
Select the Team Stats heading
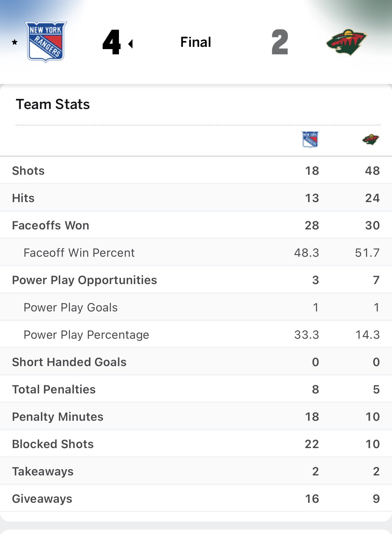53,104
